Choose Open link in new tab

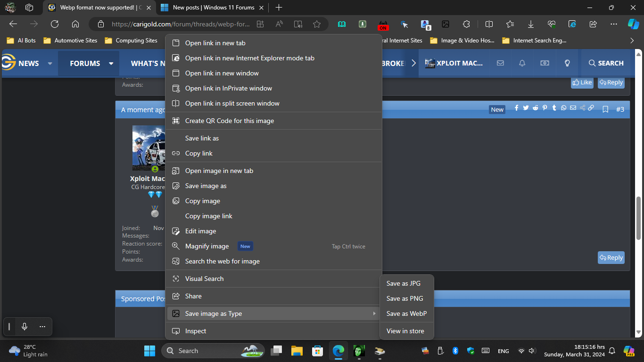click(273, 43)
